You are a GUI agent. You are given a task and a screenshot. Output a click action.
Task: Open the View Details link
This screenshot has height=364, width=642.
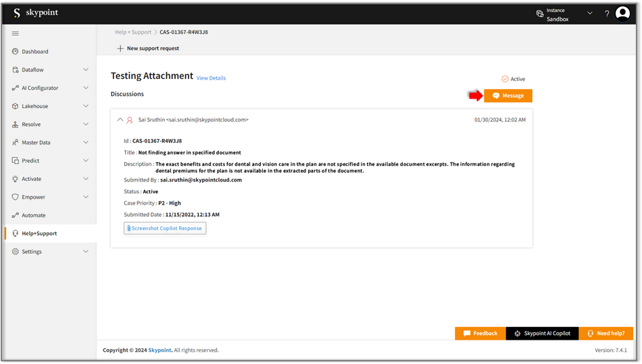211,78
